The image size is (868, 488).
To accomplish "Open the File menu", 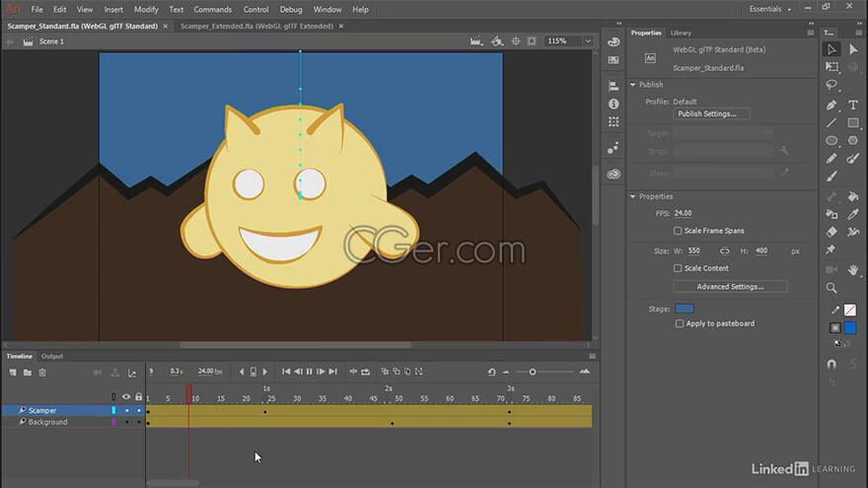I will point(37,10).
